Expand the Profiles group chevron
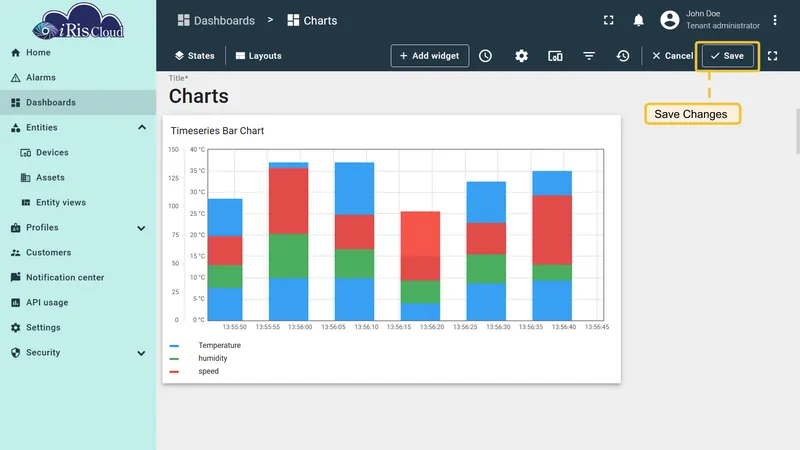The image size is (800, 450). pos(141,228)
